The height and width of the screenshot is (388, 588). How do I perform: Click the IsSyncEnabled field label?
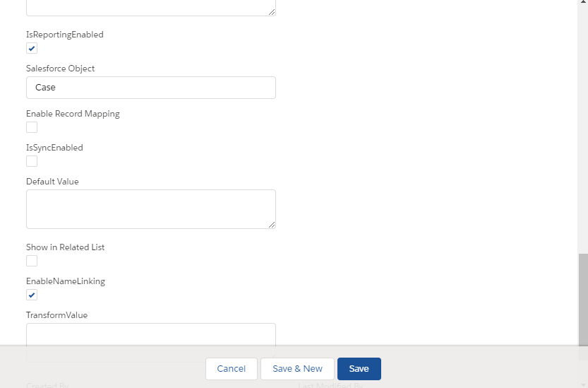(54, 148)
